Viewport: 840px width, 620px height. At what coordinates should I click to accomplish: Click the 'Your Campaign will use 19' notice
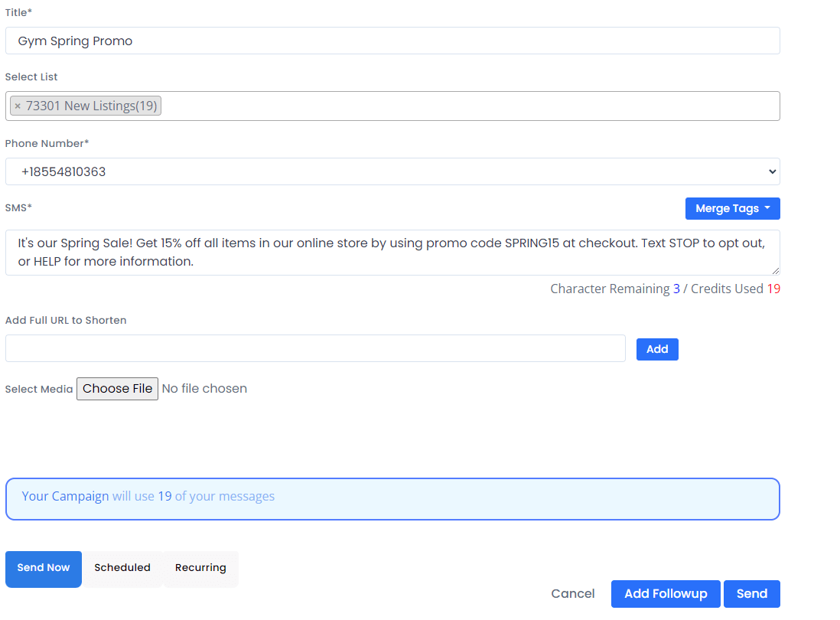coord(392,499)
